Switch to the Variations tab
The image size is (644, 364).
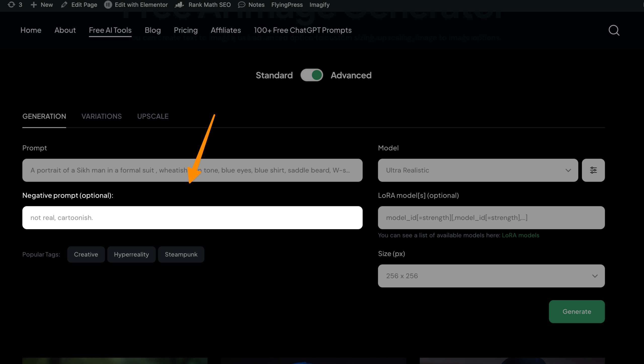[x=101, y=116]
